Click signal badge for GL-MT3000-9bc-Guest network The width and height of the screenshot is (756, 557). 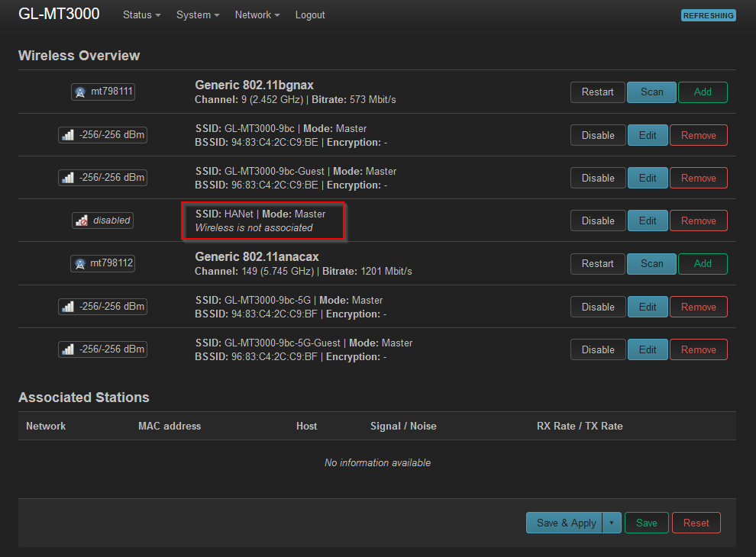coord(103,178)
